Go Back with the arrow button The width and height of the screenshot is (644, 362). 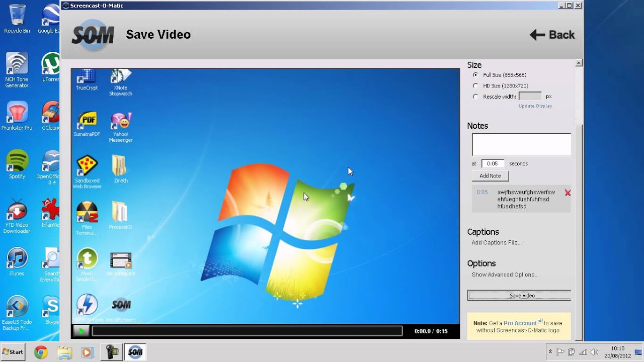click(552, 35)
